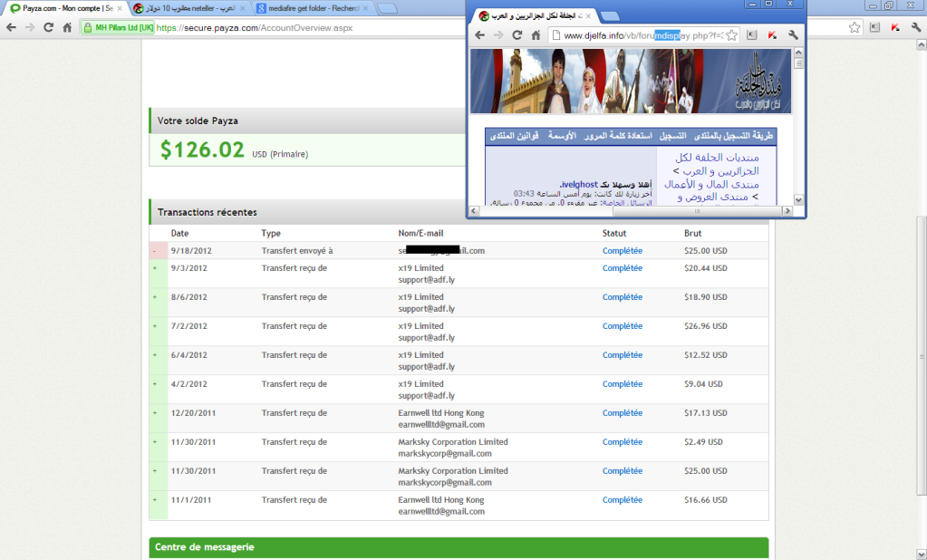
Task: Click the Brut column header
Action: coord(693,233)
